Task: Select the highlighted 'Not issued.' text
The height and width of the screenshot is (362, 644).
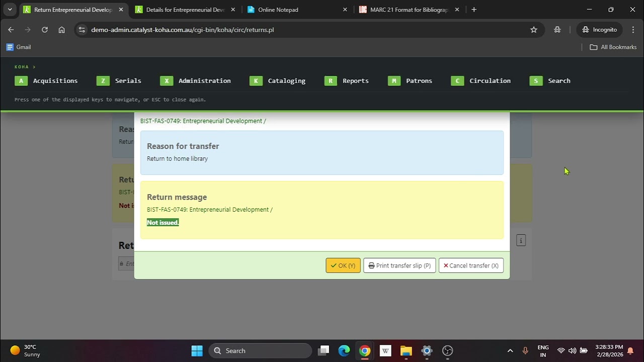Action: (x=163, y=222)
